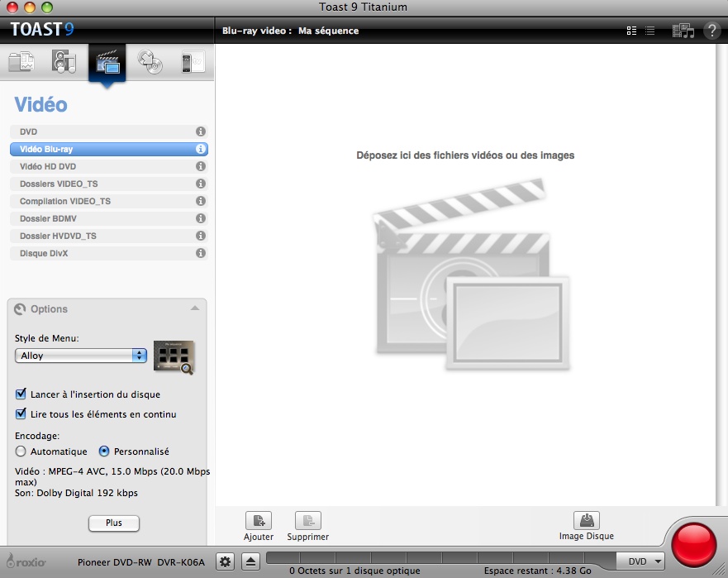Toggle Lancer à l'insertion du disque checkbox
Image resolution: width=728 pixels, height=578 pixels.
click(x=21, y=394)
